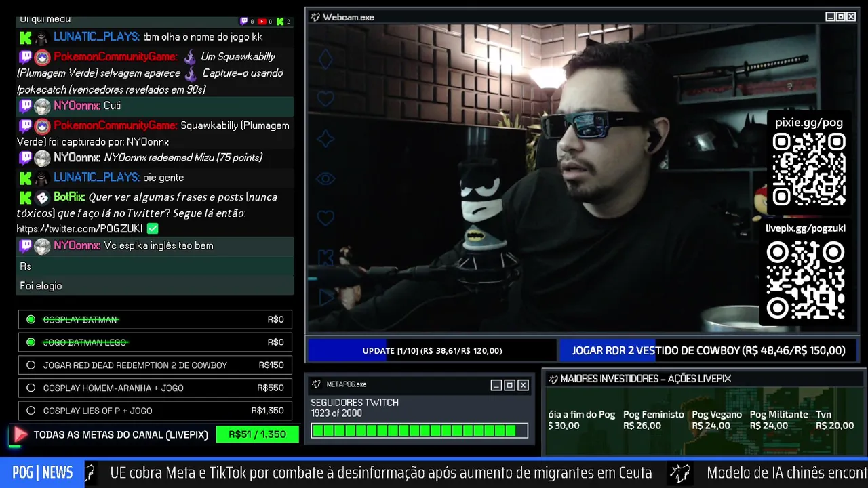The width and height of the screenshot is (868, 488).
Task: Click Twitch badge beside NYOonnx 'Cuti' message
Action: click(25, 106)
